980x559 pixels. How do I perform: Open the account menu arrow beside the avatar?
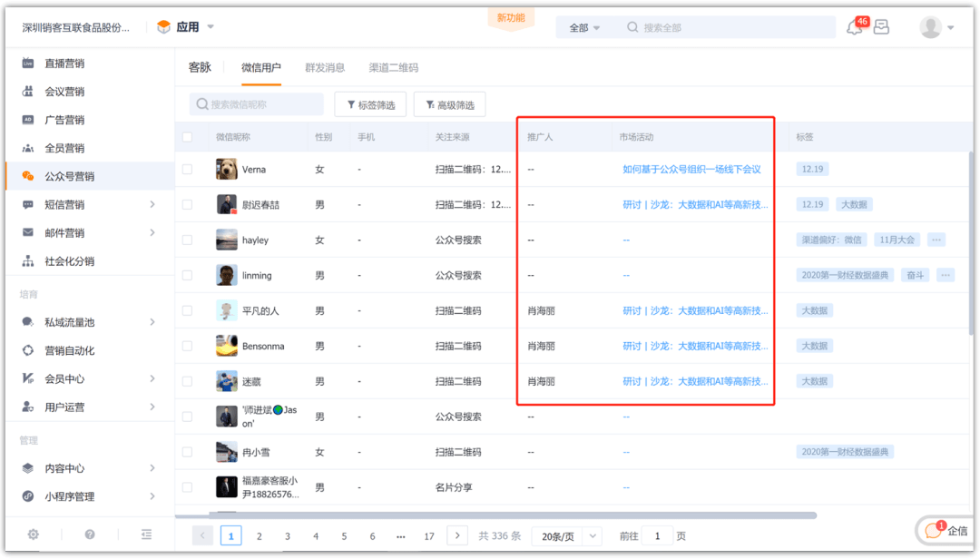[x=951, y=27]
